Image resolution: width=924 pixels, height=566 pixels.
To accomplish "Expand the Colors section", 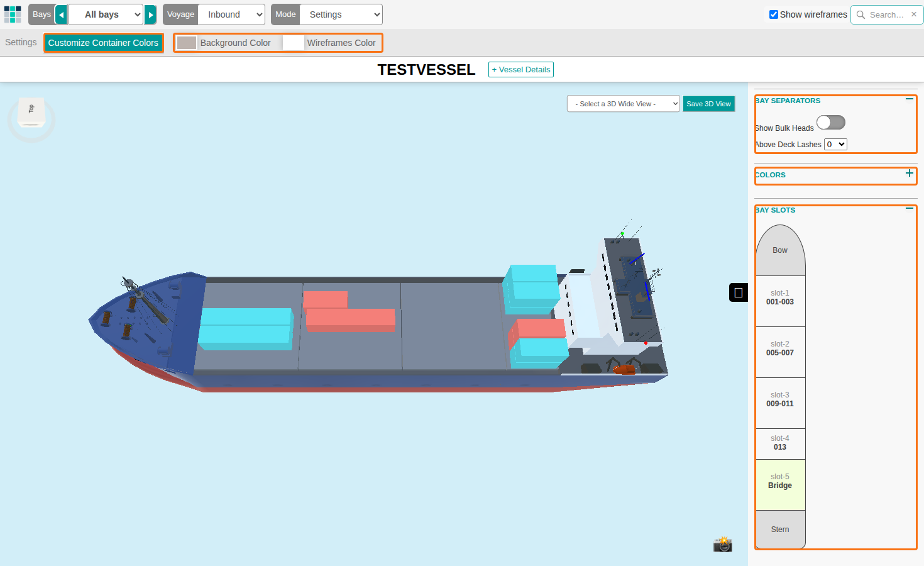I will pyautogui.click(x=910, y=173).
